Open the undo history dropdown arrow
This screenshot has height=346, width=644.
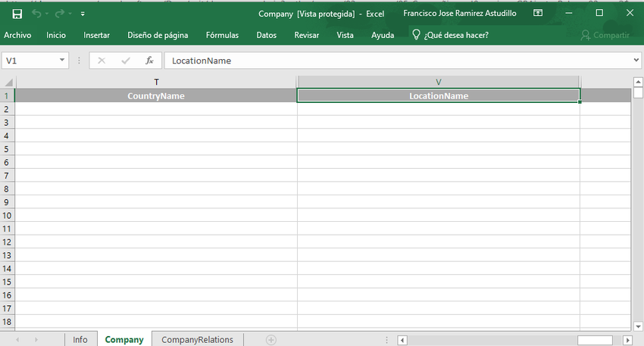pos(47,14)
